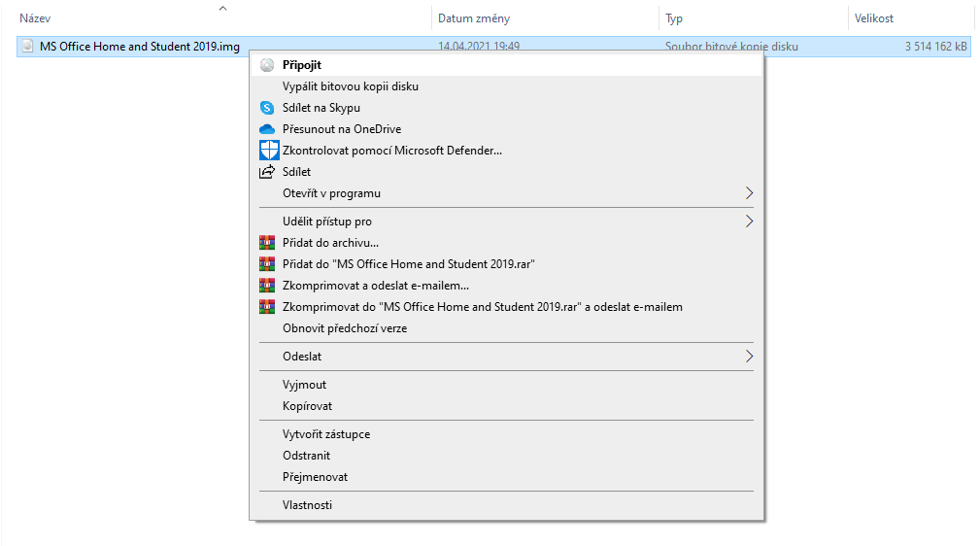
Task: Expand the Otevřít v programu submenu arrow
Action: pos(749,193)
